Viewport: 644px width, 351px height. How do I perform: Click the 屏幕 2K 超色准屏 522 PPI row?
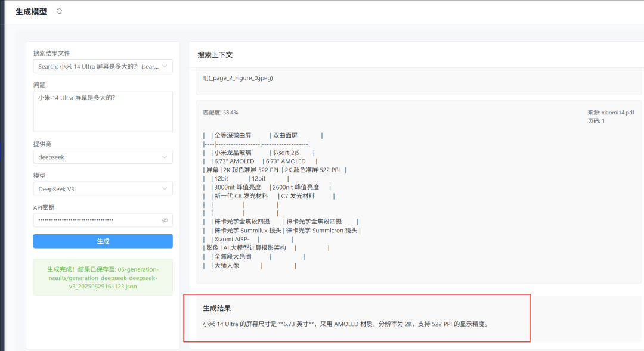(275, 170)
